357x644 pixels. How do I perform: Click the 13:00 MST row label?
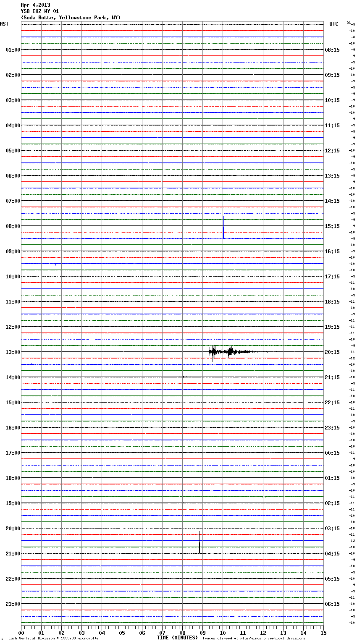[x=13, y=352]
